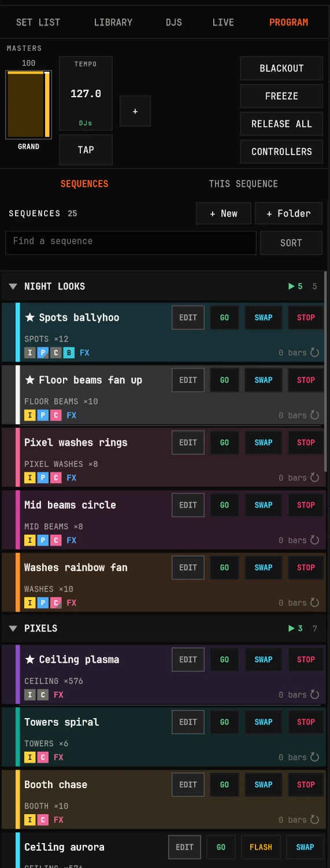This screenshot has width=330, height=868.
Task: Click the loop icon on Booth chase row
Action: 315,819
